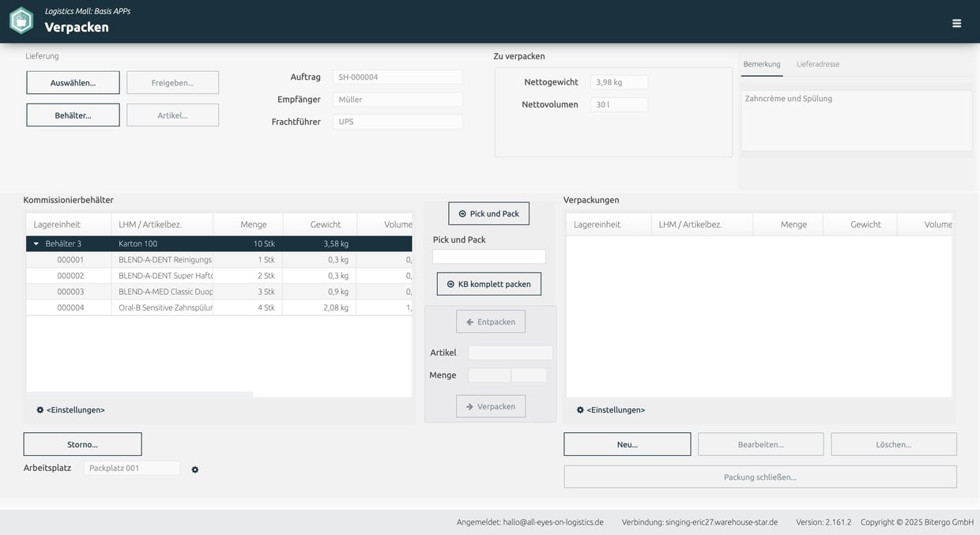Open the Behälter... dialog button
The height and width of the screenshot is (535, 980).
73,115
